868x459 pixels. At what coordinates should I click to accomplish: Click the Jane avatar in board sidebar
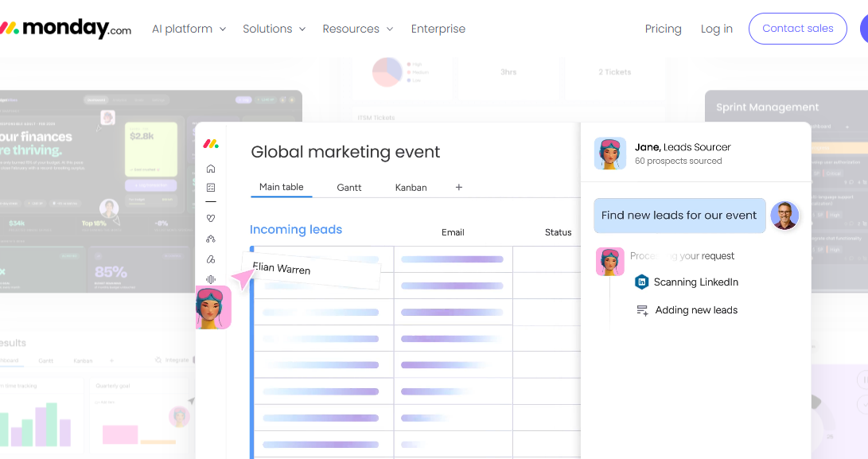pos(213,307)
